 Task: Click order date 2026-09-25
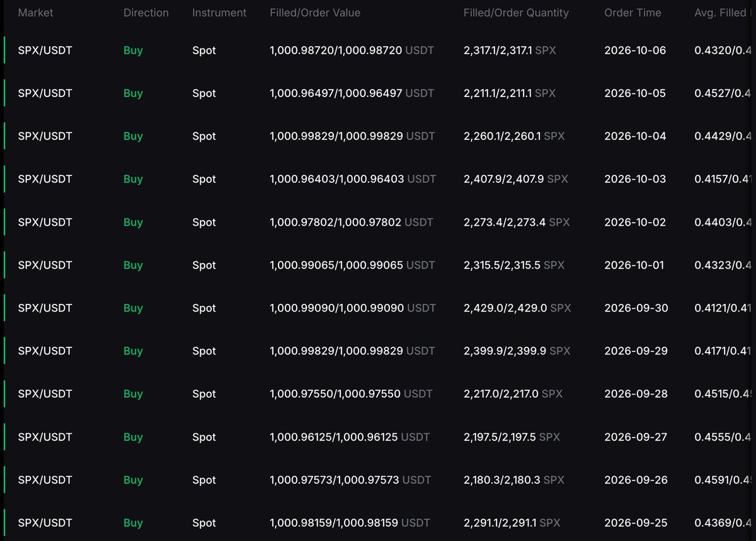point(636,523)
